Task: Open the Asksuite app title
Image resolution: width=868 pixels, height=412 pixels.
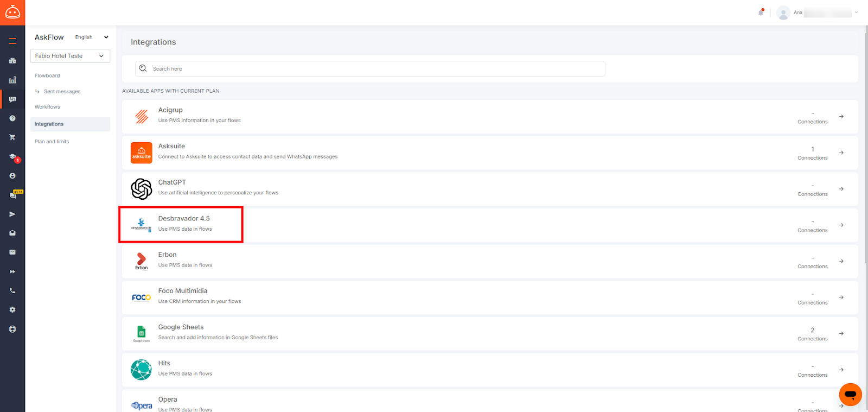Action: pyautogui.click(x=171, y=146)
